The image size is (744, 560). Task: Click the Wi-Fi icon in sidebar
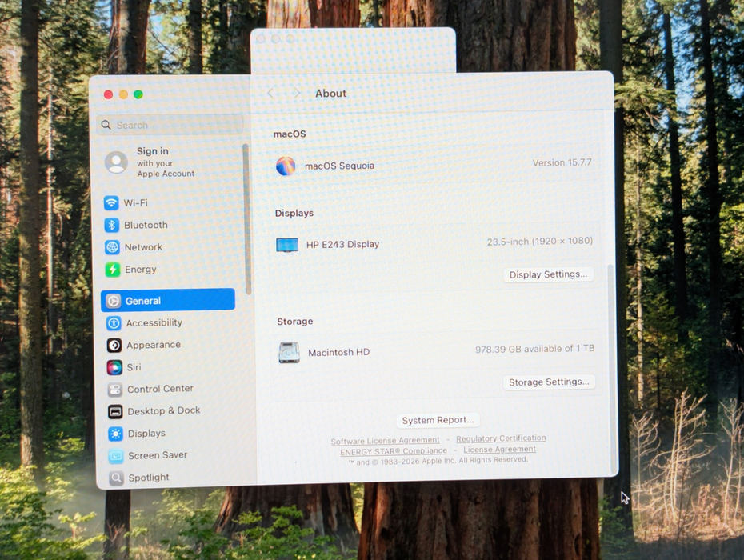click(x=111, y=202)
